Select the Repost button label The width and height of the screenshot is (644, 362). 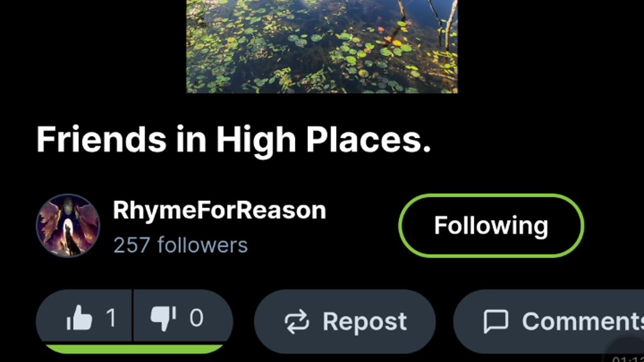(365, 322)
